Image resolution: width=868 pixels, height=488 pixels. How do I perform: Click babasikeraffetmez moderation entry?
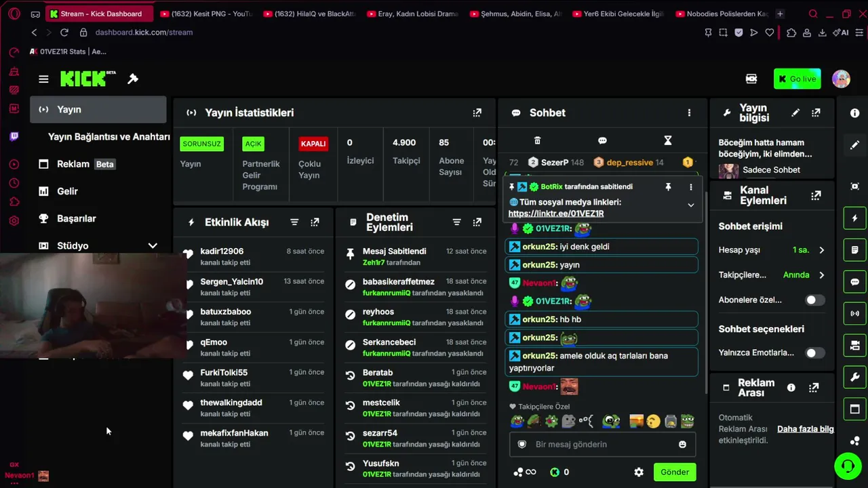coord(399,282)
